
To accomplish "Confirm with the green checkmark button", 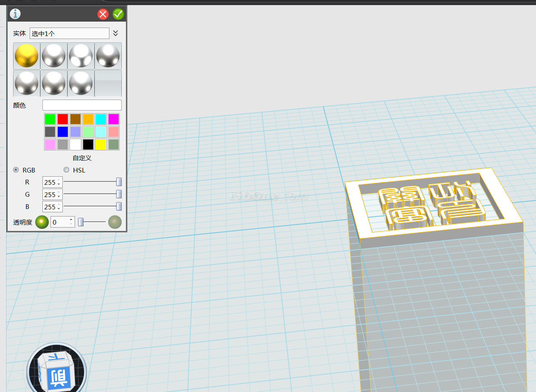I will click(118, 14).
